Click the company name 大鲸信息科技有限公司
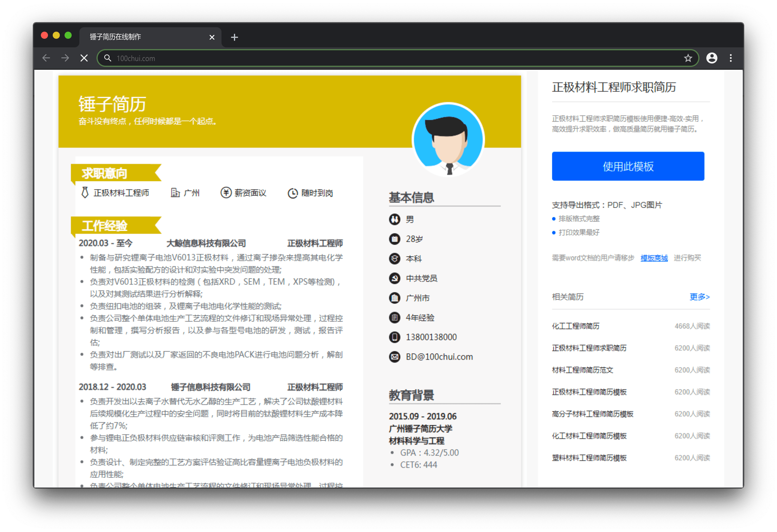The width and height of the screenshot is (777, 532). pos(206,243)
